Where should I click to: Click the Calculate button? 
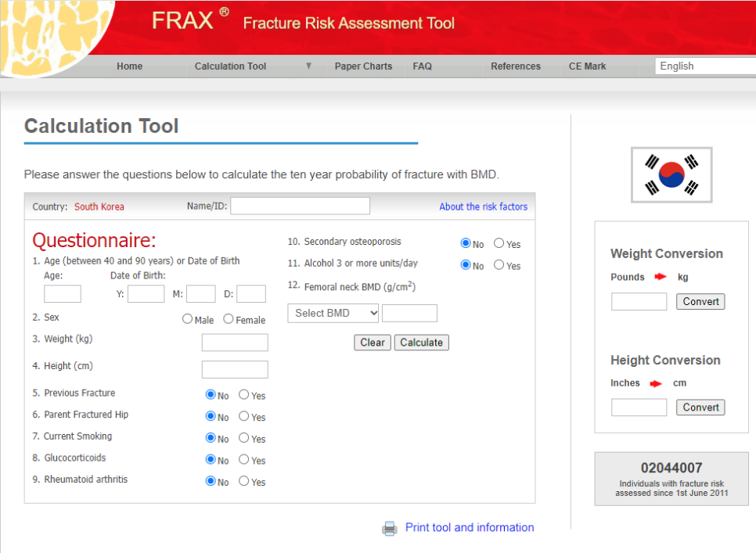421,343
